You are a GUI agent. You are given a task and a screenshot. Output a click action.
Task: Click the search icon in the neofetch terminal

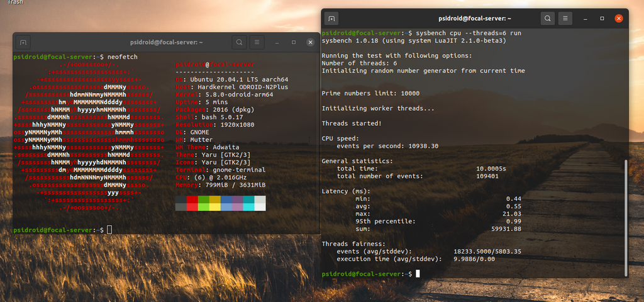click(239, 43)
